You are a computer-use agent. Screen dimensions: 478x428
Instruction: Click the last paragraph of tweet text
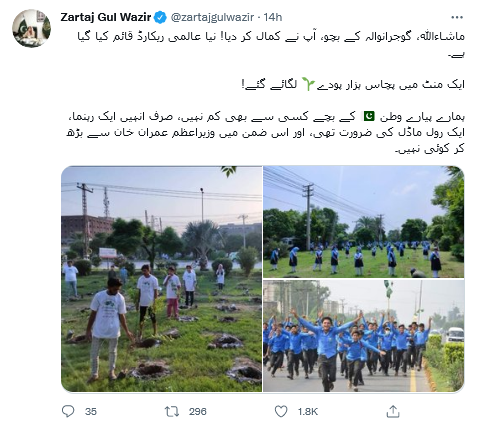point(265,133)
